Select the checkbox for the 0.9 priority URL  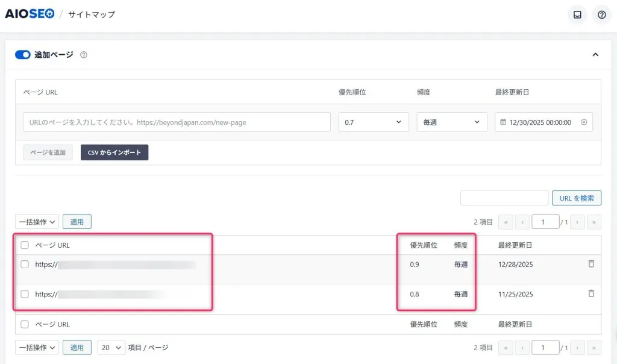click(x=25, y=264)
